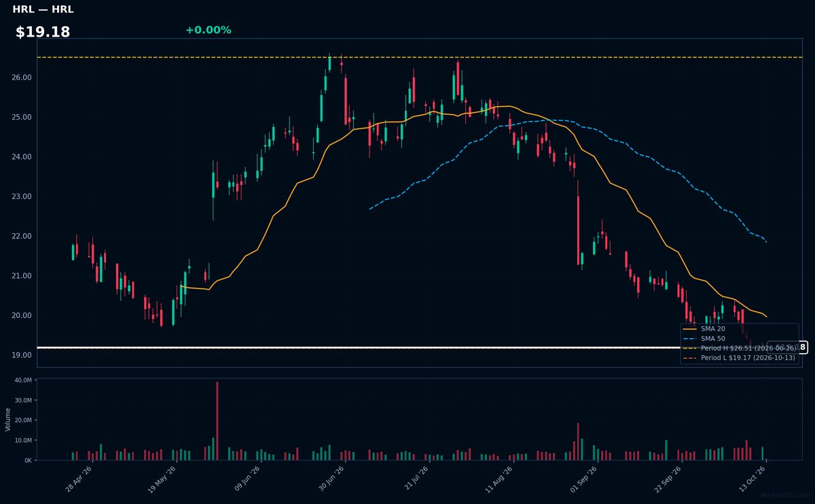
Task: Click the 23.00 price axis label
Action: [22, 196]
